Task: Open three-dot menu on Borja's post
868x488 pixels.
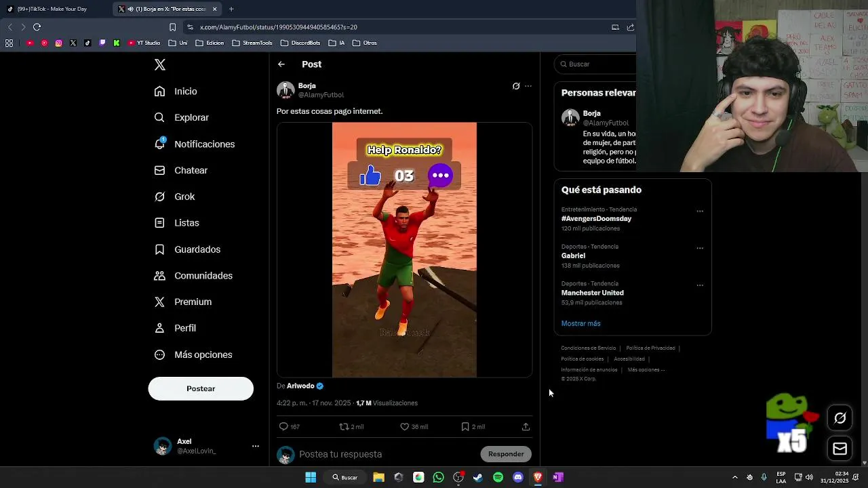Action: pos(528,86)
